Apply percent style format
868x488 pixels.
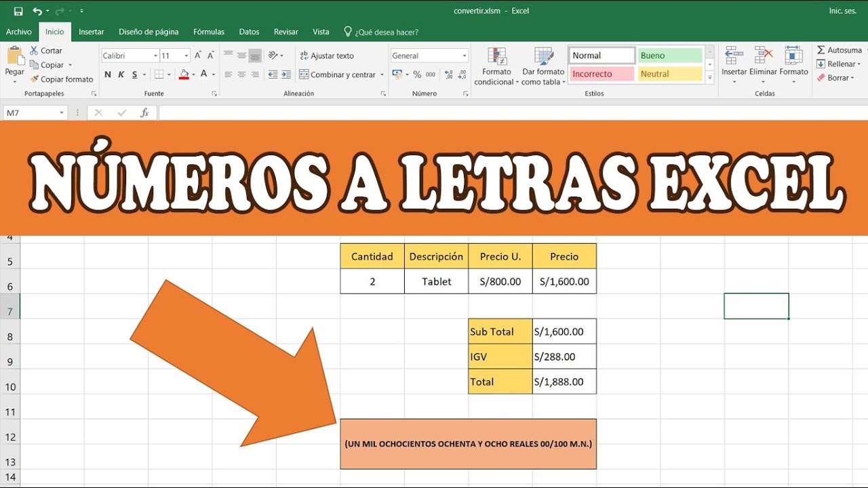[x=417, y=75]
